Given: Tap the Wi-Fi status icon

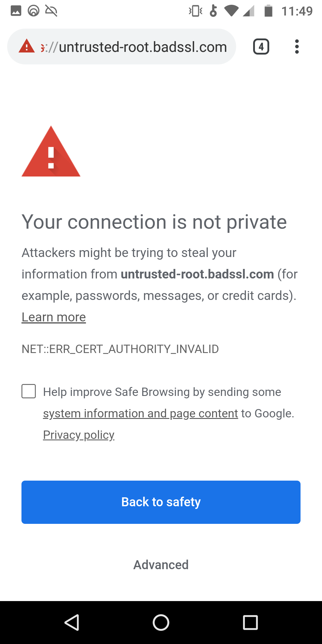Looking at the screenshot, I should coord(231,11).
